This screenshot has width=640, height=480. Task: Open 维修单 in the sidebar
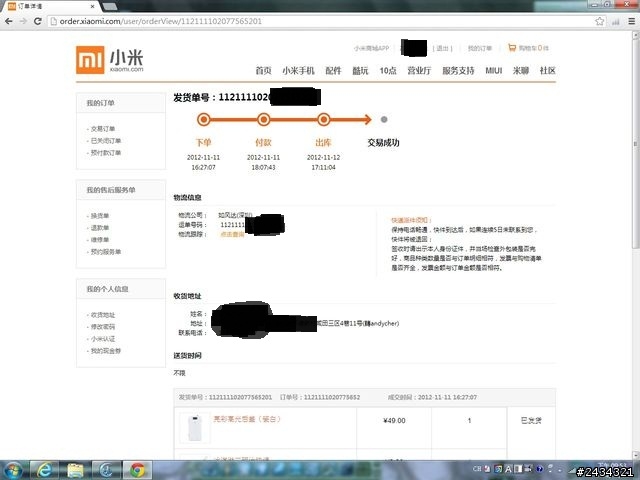100,240
